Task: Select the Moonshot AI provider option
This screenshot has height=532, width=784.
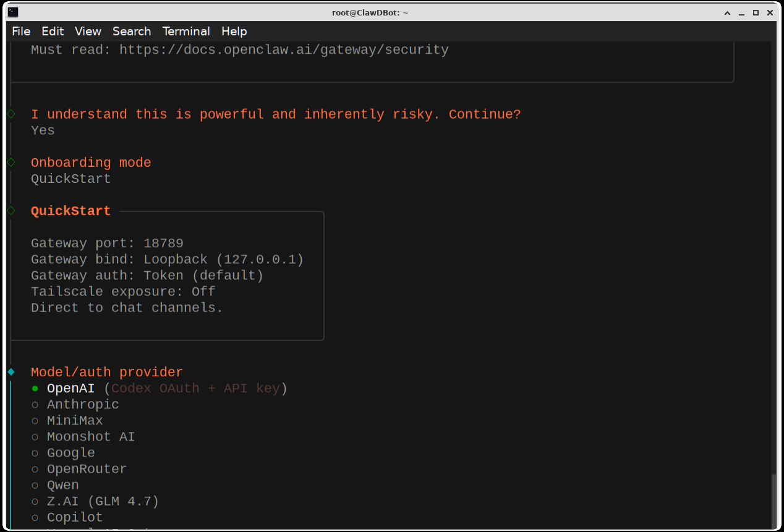Action: 83,436
